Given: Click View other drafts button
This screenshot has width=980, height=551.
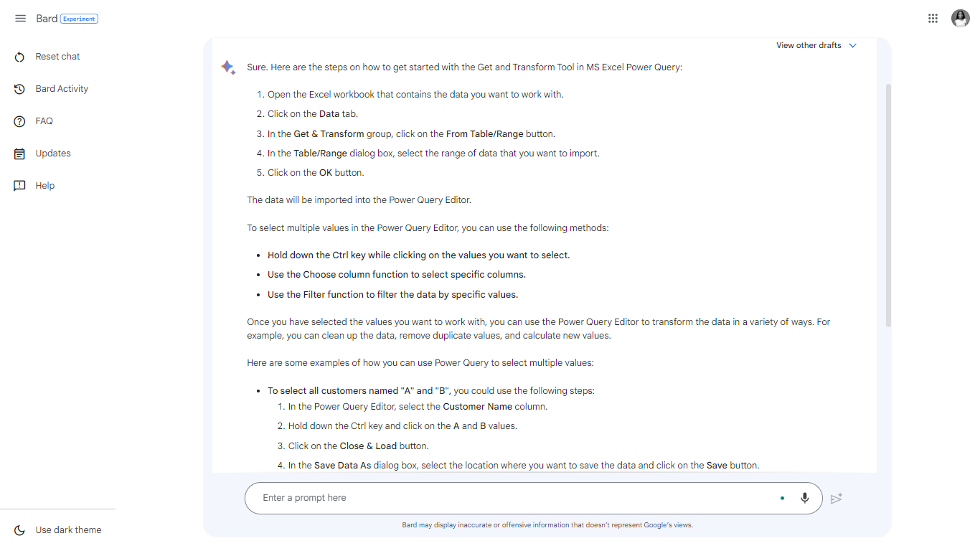Looking at the screenshot, I should pyautogui.click(x=816, y=45).
